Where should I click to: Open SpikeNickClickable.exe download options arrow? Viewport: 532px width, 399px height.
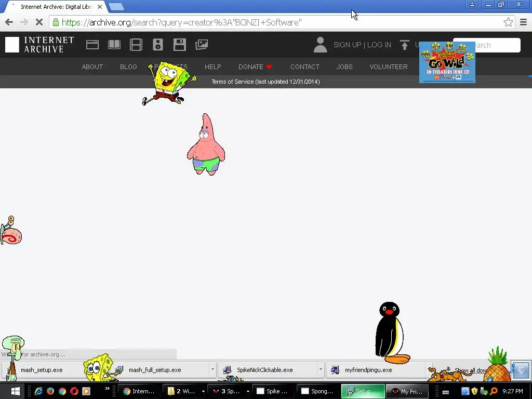(320, 369)
